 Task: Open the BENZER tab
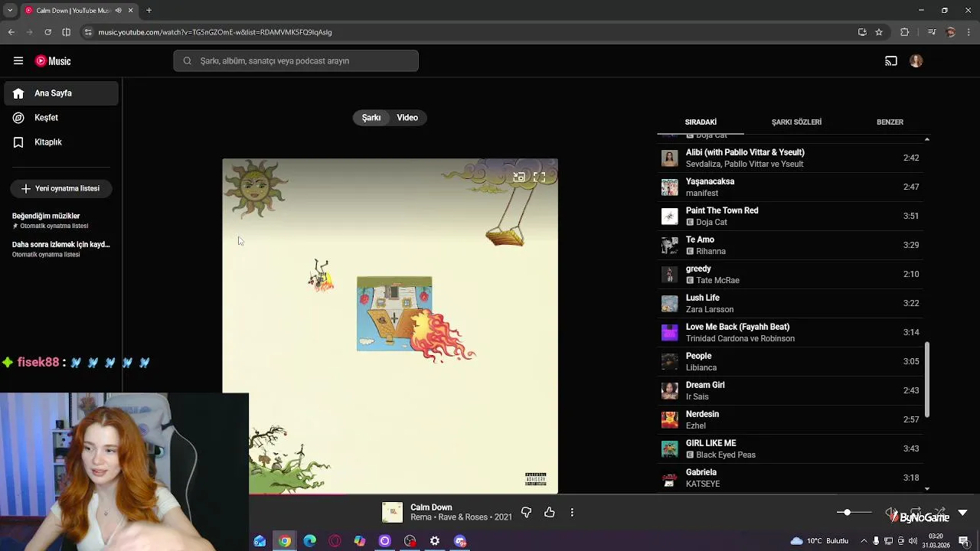[890, 122]
